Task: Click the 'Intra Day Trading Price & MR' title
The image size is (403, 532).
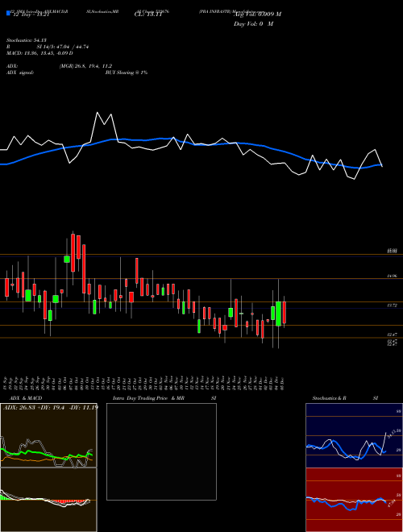Action: tap(148, 398)
